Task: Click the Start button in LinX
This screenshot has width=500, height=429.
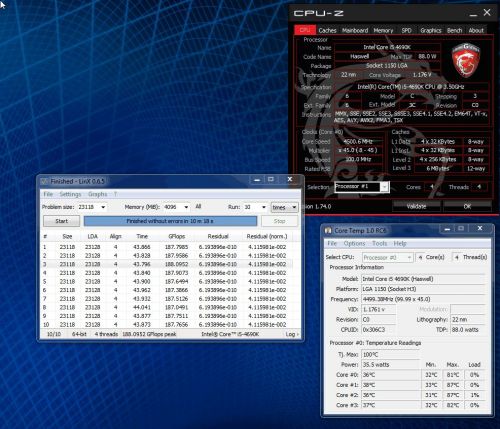Action: pyautogui.click(x=61, y=221)
